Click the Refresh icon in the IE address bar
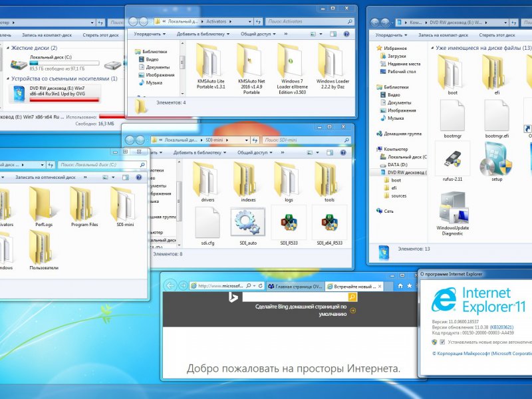Image resolution: width=532 pixels, height=399 pixels. click(x=260, y=286)
